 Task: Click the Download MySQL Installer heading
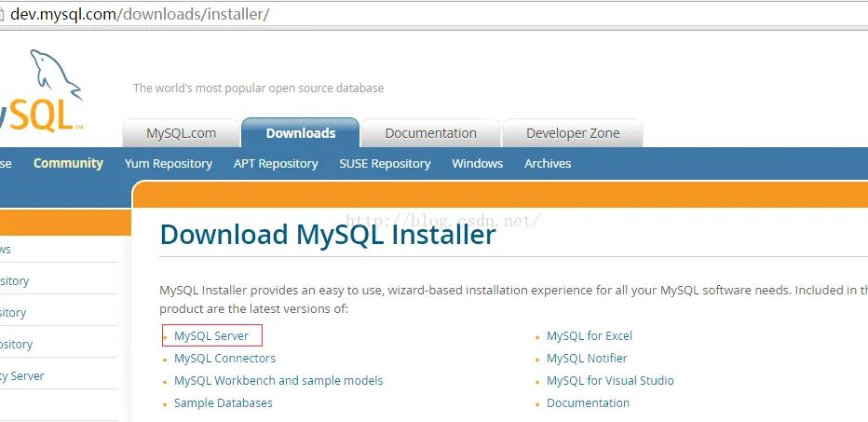click(328, 234)
